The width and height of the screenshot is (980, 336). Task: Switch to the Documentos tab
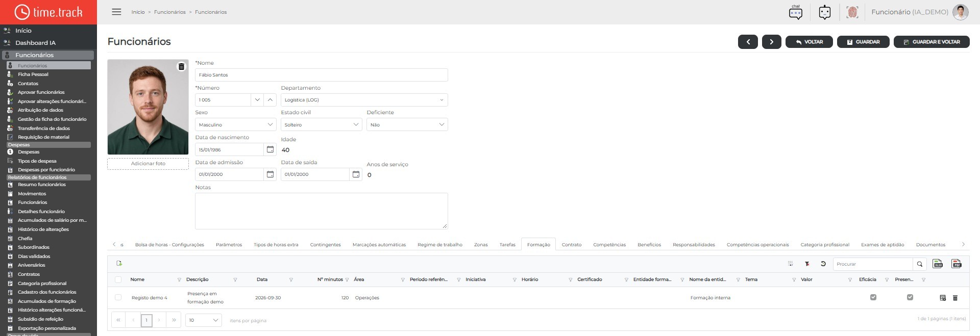(930, 245)
